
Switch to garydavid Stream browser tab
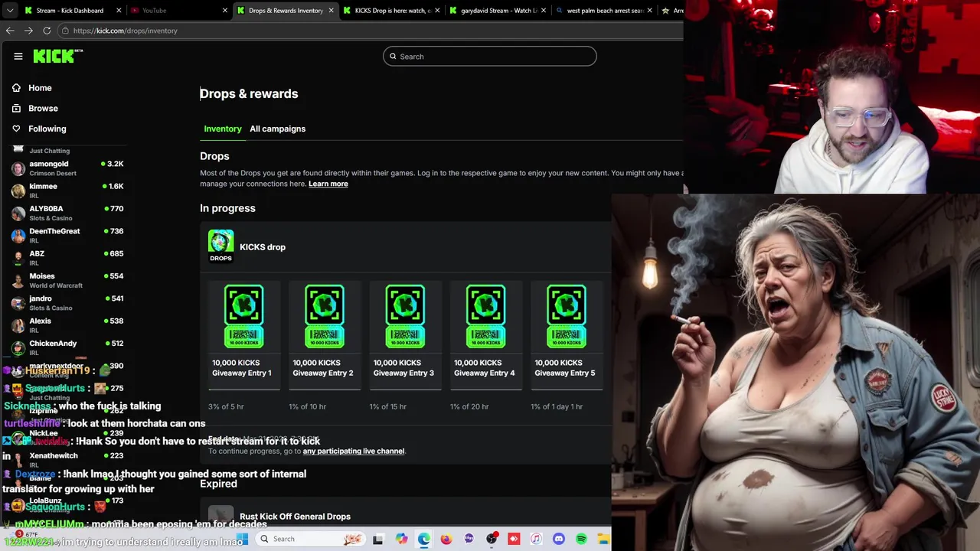click(498, 11)
